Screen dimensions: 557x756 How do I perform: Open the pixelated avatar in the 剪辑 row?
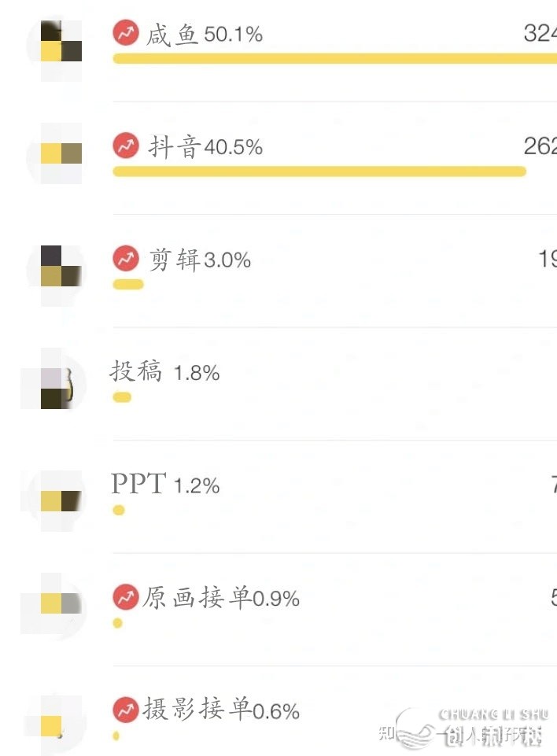click(x=55, y=272)
